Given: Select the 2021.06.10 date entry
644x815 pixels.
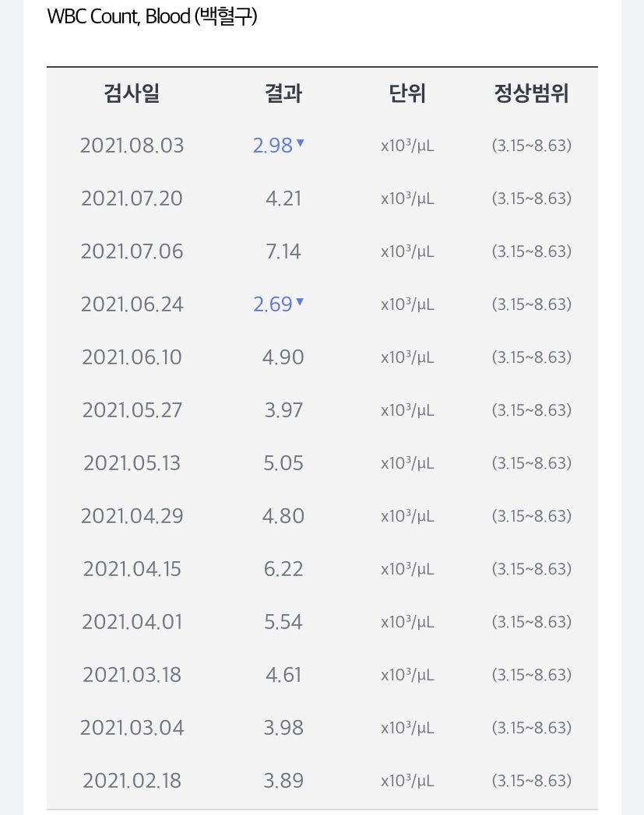Looking at the screenshot, I should 132,357.
